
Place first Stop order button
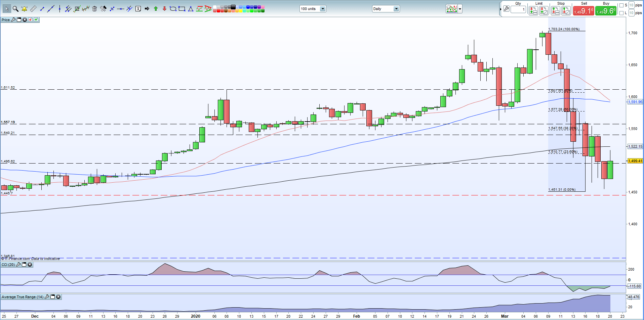tap(555, 11)
